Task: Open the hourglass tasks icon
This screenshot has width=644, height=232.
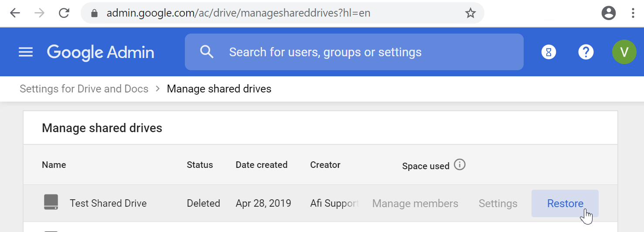Action: pos(549,52)
